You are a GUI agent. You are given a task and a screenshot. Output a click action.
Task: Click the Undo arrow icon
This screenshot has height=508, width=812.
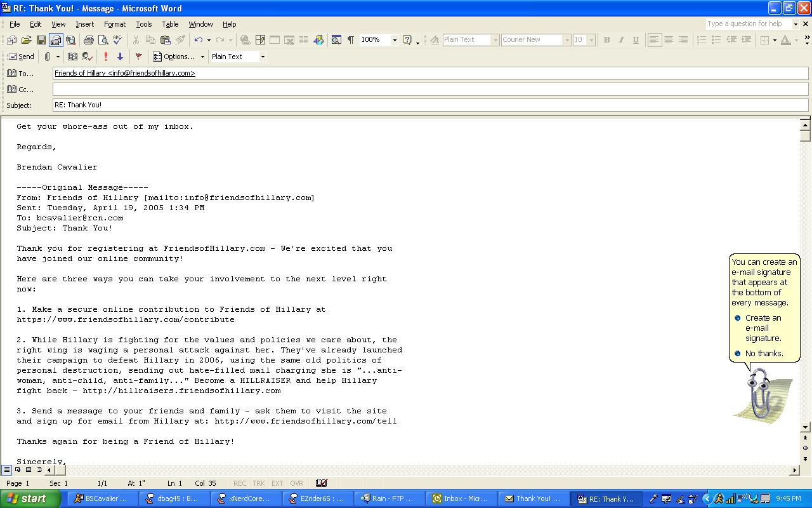(x=199, y=40)
